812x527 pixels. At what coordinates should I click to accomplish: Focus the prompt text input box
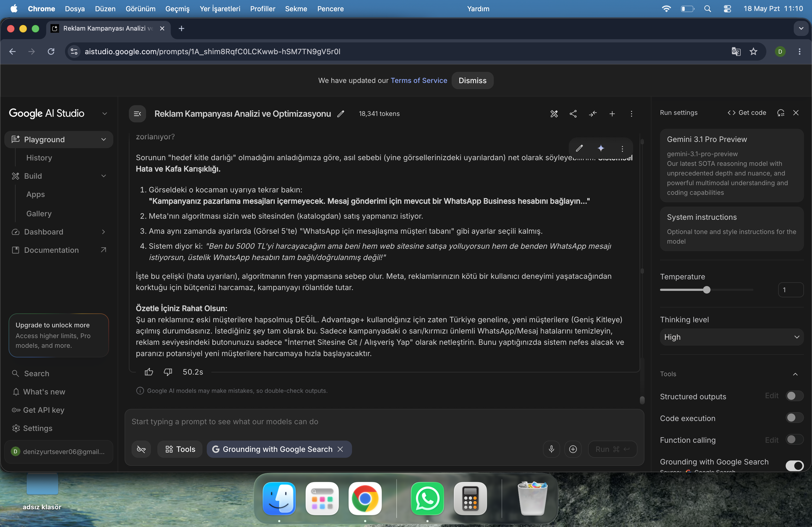tap(384, 422)
